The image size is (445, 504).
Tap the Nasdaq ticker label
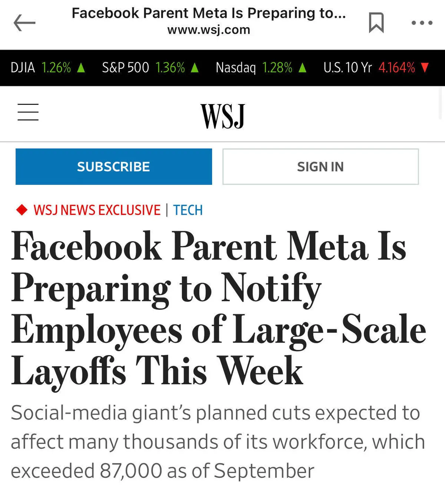236,68
